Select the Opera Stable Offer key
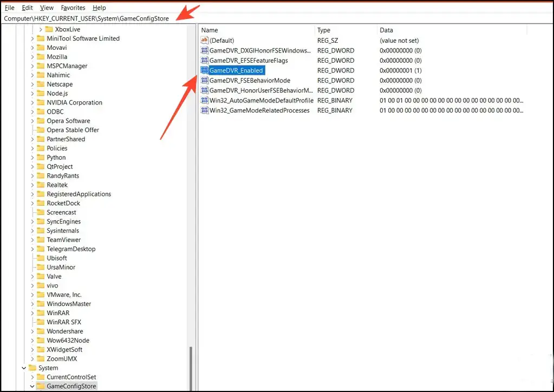This screenshot has width=554, height=392. pyautogui.click(x=73, y=130)
